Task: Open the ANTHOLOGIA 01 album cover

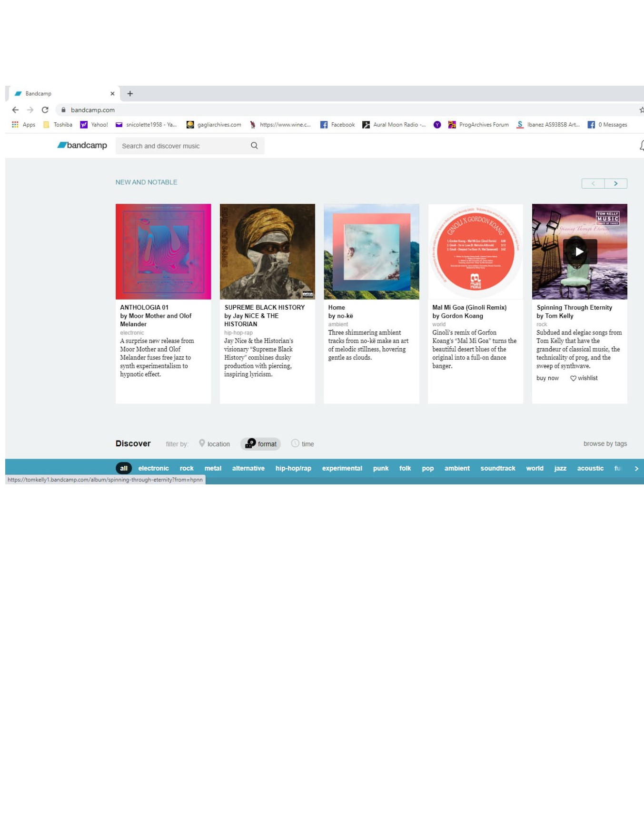Action: point(163,252)
